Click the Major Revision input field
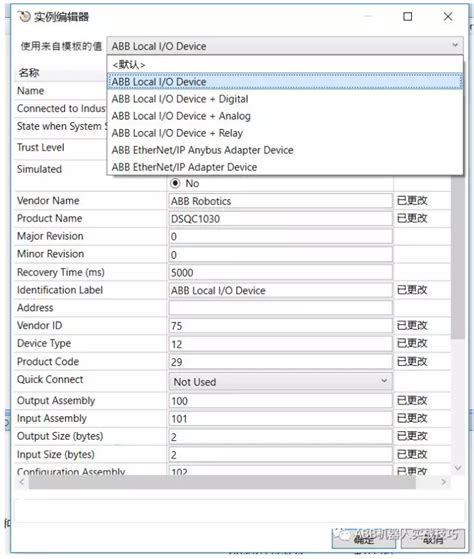The width and height of the screenshot is (474, 559). [280, 236]
